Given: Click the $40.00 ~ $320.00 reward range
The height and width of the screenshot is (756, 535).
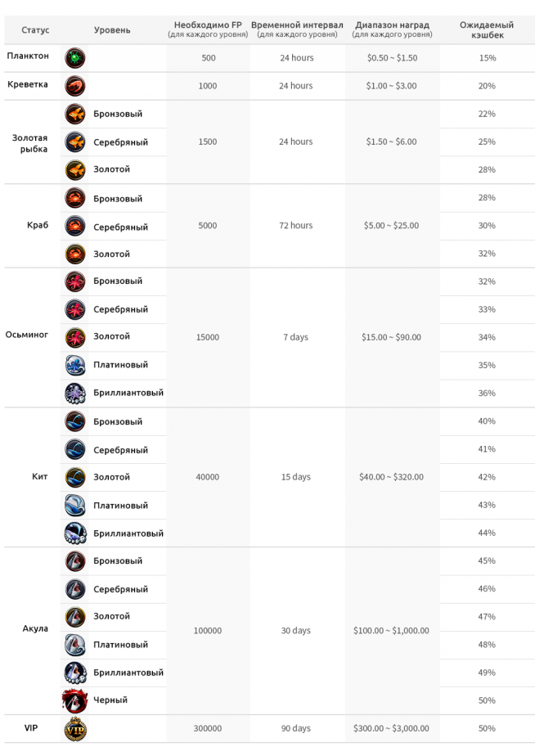Looking at the screenshot, I should coord(392,477).
